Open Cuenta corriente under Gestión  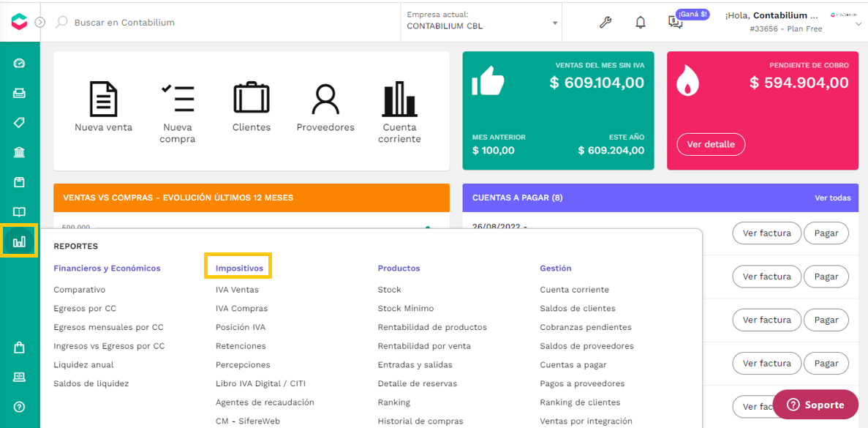point(575,290)
